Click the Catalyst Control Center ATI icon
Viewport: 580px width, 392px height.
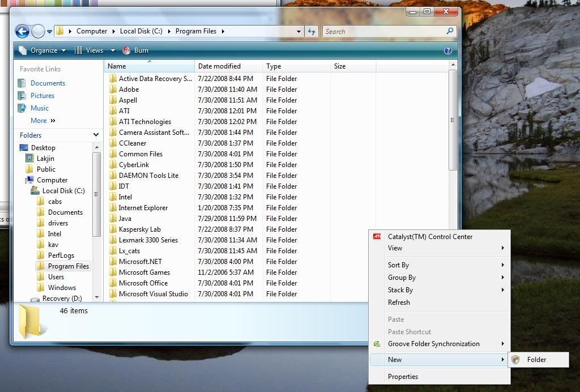377,237
